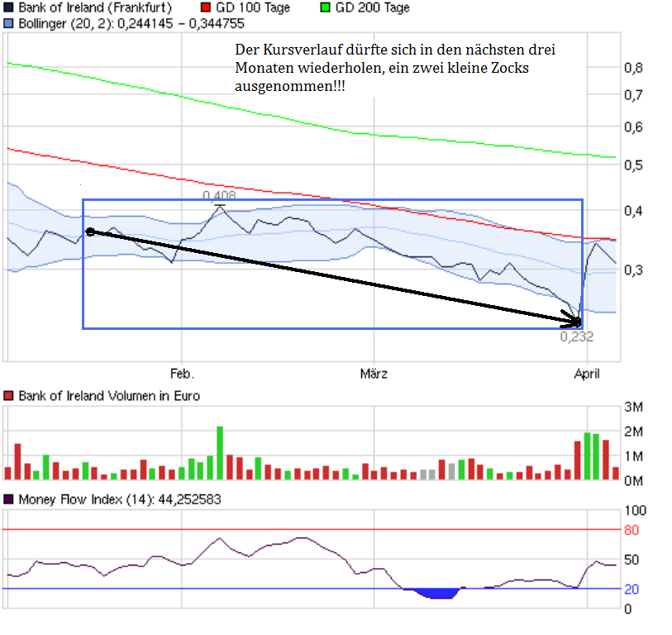Click the 0,5 price axis value
The height and width of the screenshot is (635, 672).
tap(633, 165)
